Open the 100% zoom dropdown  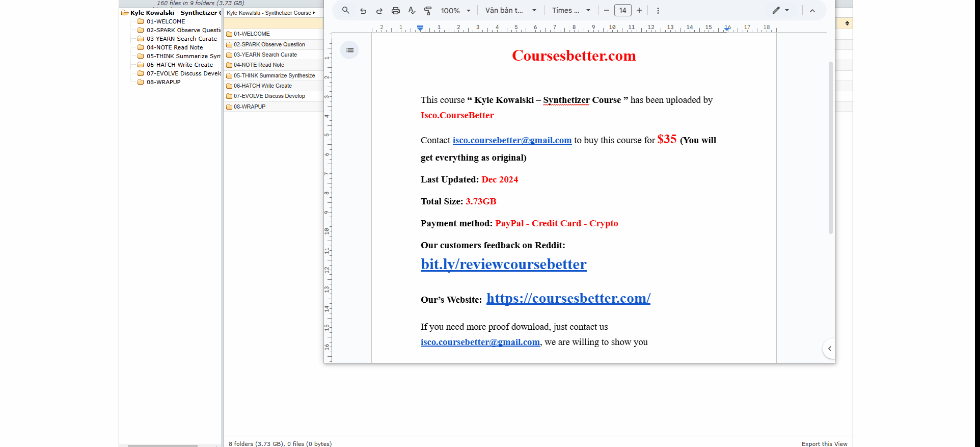[x=455, y=11]
